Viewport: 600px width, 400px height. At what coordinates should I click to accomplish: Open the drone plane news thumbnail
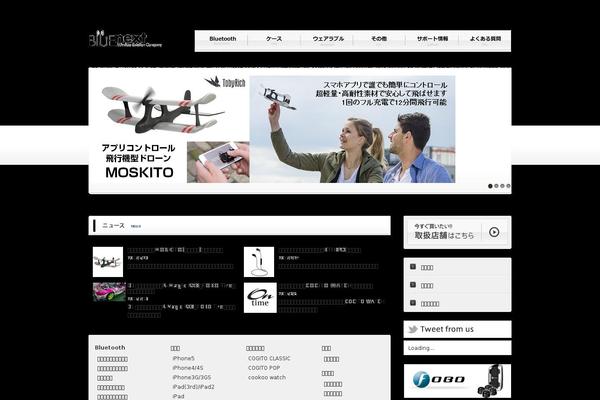tap(108, 262)
